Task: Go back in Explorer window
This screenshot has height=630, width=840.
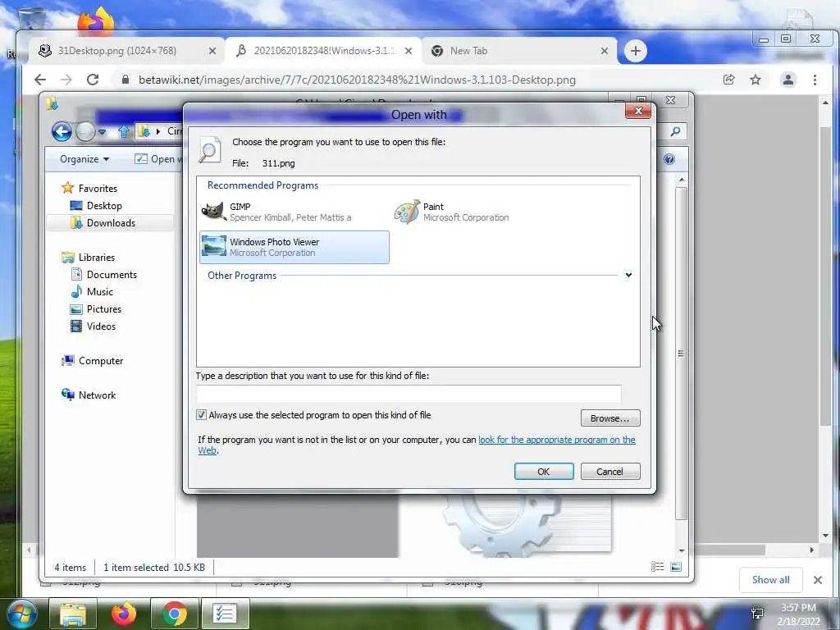Action: tap(62, 131)
